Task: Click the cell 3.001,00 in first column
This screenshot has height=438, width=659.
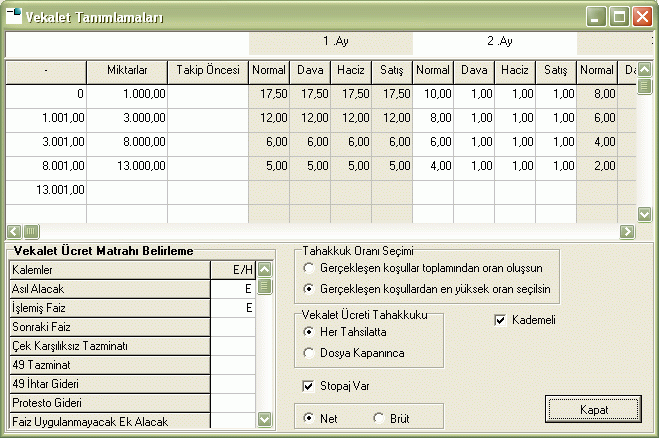Action: 46,144
